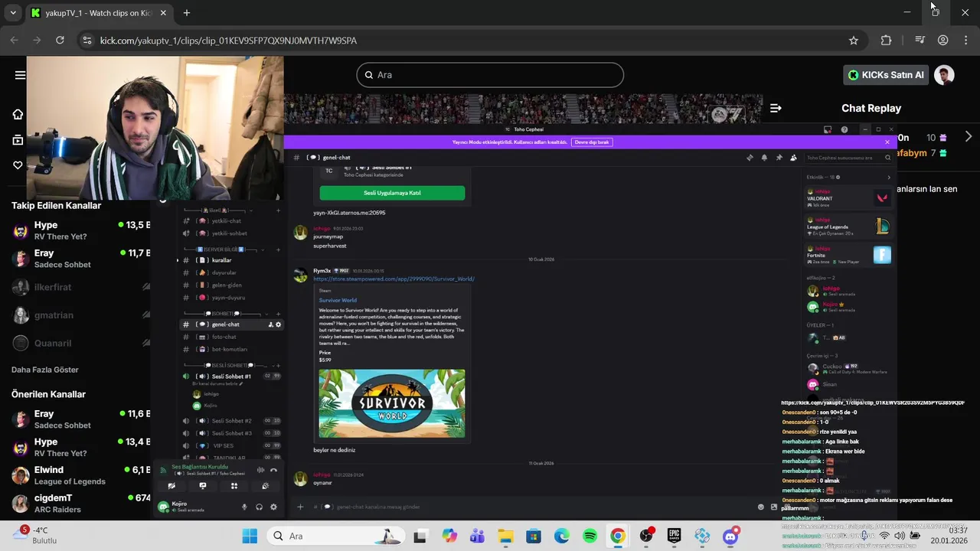
Task: Go back in browser history
Action: click(x=14, y=41)
